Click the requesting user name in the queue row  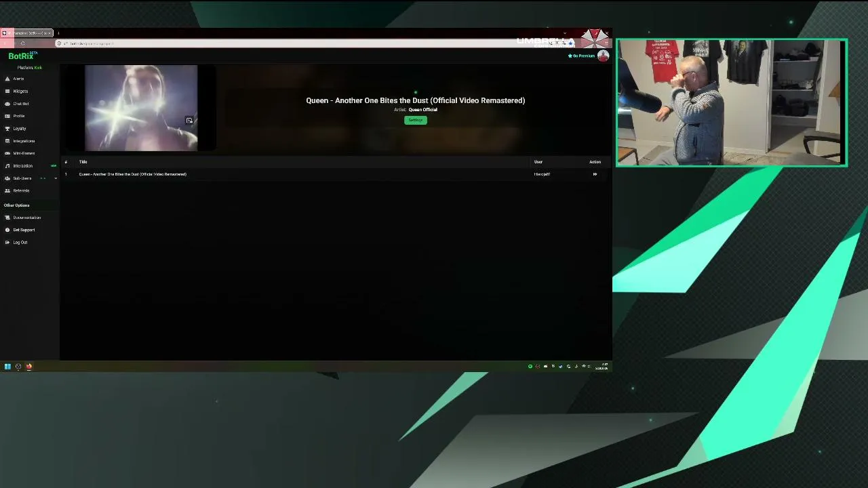pos(542,174)
